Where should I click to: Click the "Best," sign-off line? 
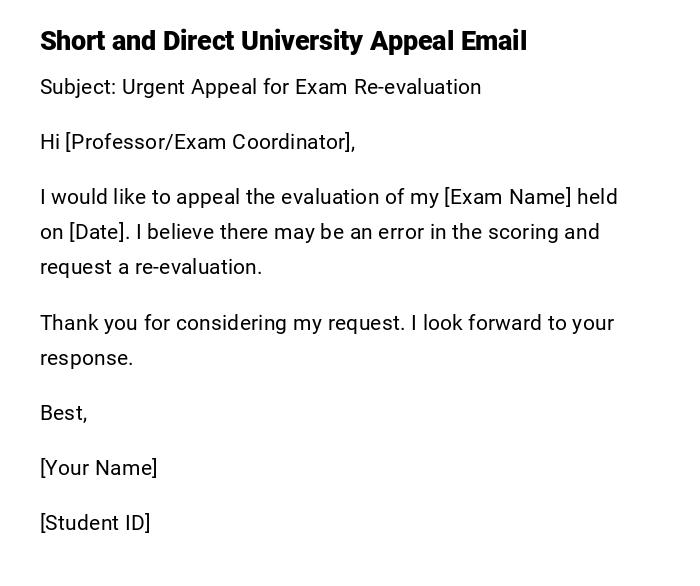[64, 413]
